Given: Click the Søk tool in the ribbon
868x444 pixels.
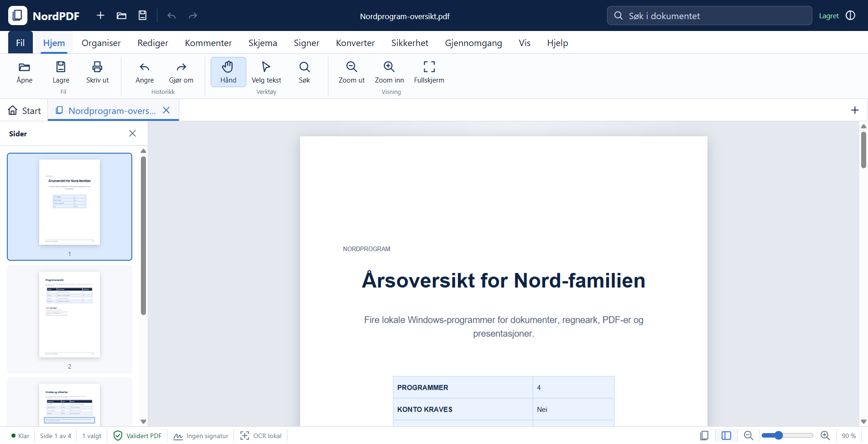Looking at the screenshot, I should (x=304, y=72).
